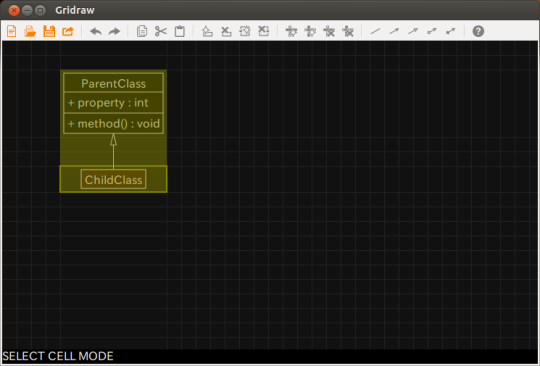Save the diagram with the floppy disk icon
The width and height of the screenshot is (540, 366).
tap(49, 31)
